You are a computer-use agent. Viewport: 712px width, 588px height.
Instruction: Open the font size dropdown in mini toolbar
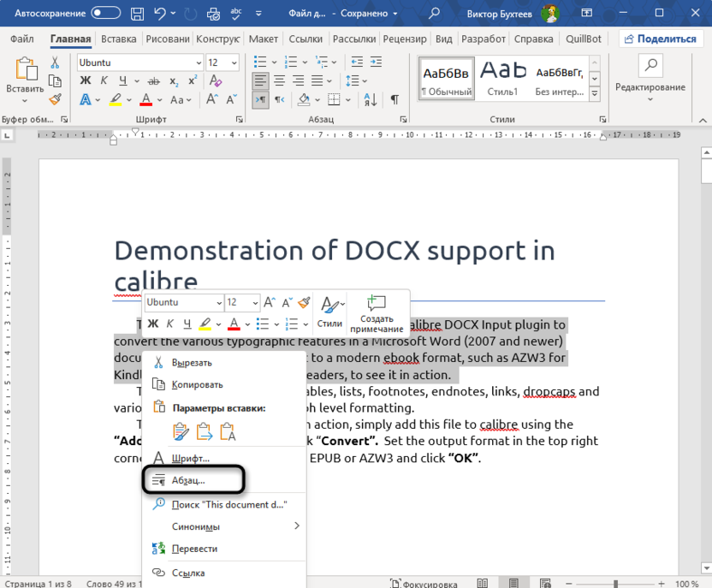point(240,302)
